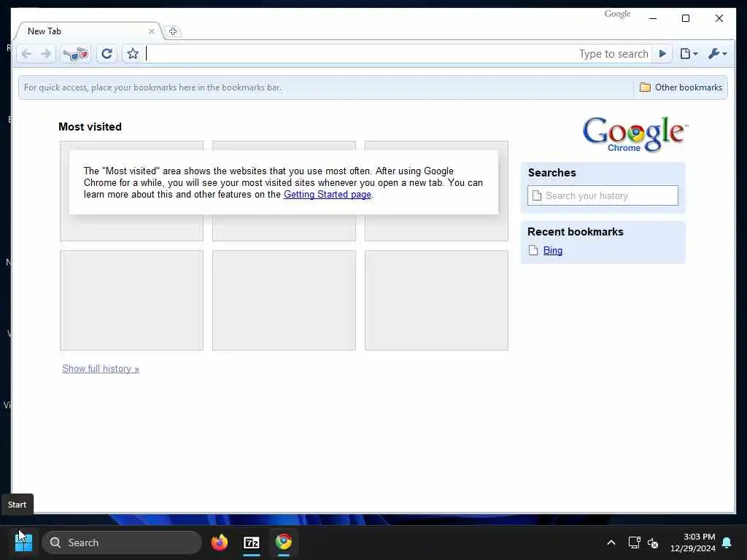Open the Other bookmarks folder
This screenshot has width=747, height=560.
[681, 87]
